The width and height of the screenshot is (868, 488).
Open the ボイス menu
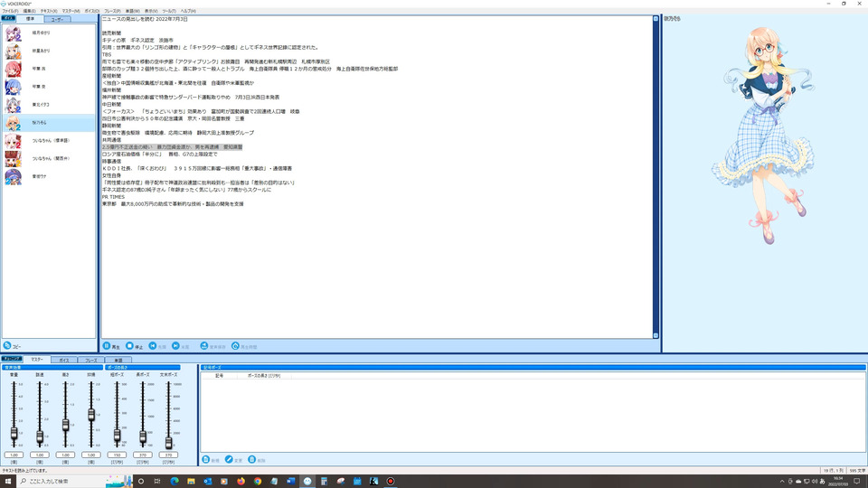92,11
